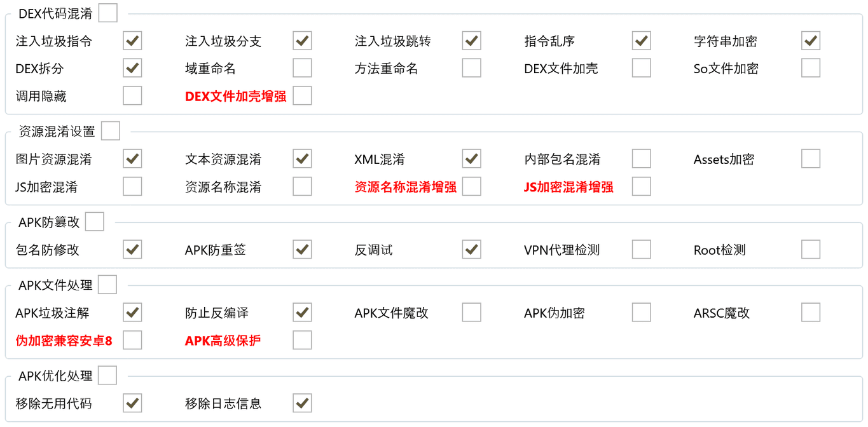Check the JS加密混淆增强 option
868x427 pixels.
pos(641,186)
